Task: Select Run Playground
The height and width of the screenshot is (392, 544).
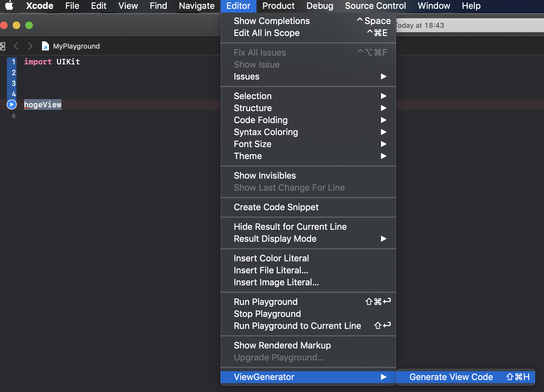Action: pyautogui.click(x=308, y=302)
